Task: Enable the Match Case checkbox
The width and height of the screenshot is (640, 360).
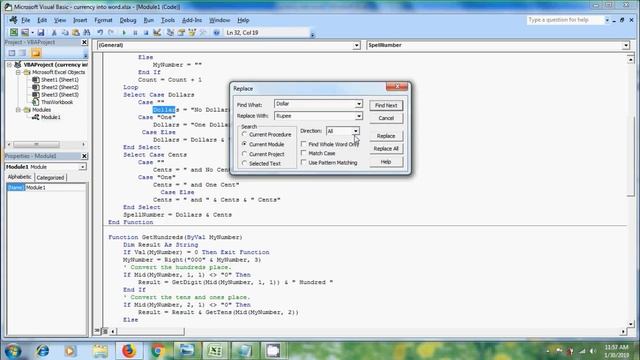Action: pyautogui.click(x=304, y=153)
